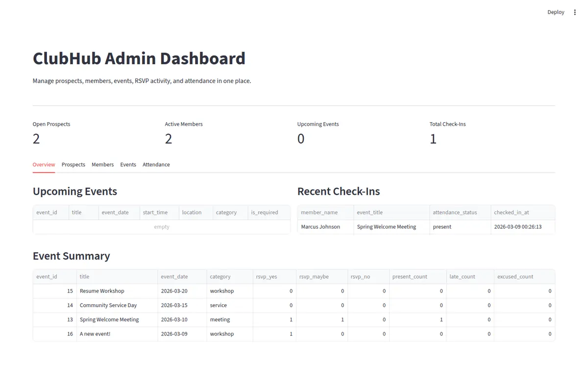This screenshot has height=368, width=588.
Task: Switch to the Overview tab
Action: point(44,165)
